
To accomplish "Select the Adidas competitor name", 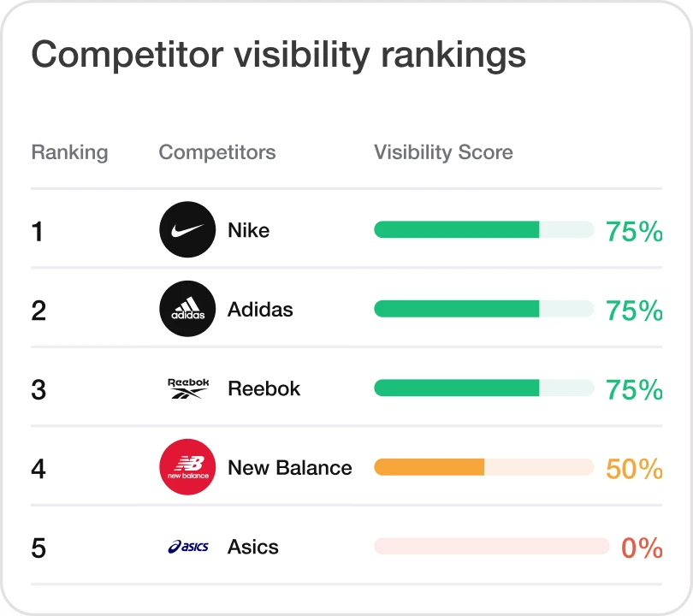I will (x=260, y=309).
